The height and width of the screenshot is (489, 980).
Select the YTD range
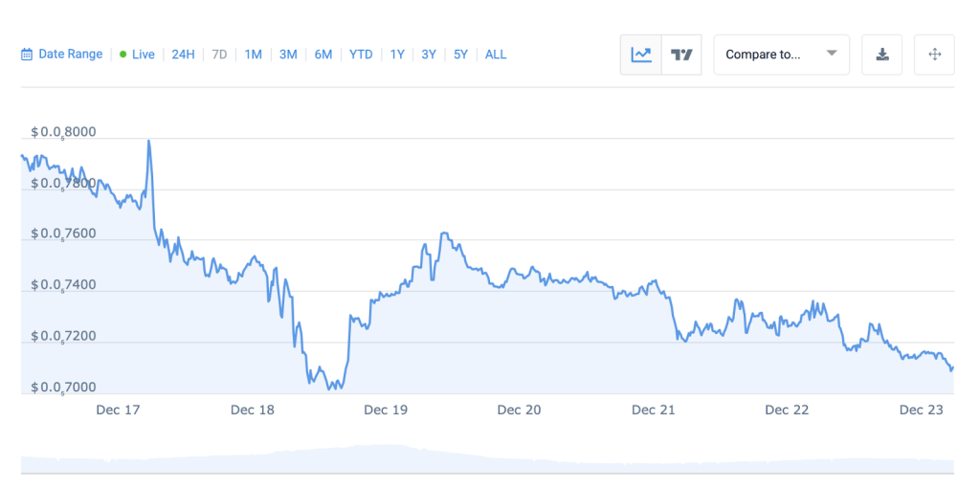coord(361,55)
